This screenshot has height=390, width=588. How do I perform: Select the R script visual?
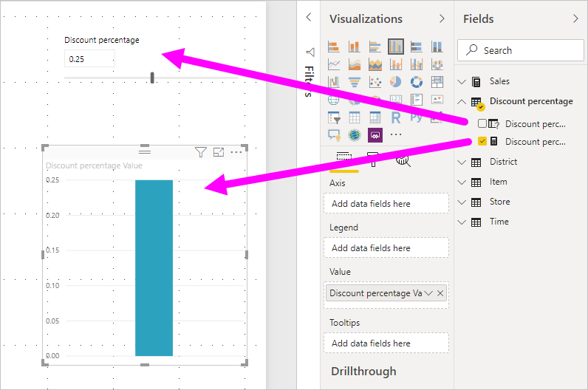pos(396,117)
